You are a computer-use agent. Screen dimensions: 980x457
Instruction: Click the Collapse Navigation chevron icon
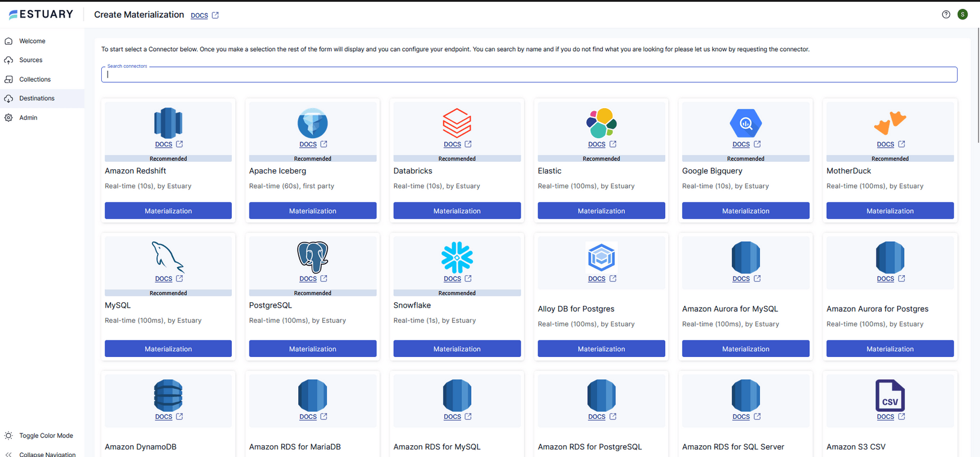click(x=8, y=455)
